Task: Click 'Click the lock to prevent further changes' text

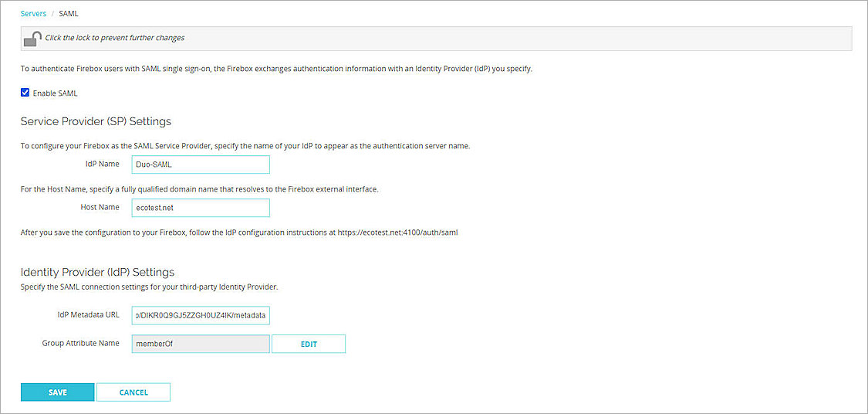Action: (x=115, y=37)
